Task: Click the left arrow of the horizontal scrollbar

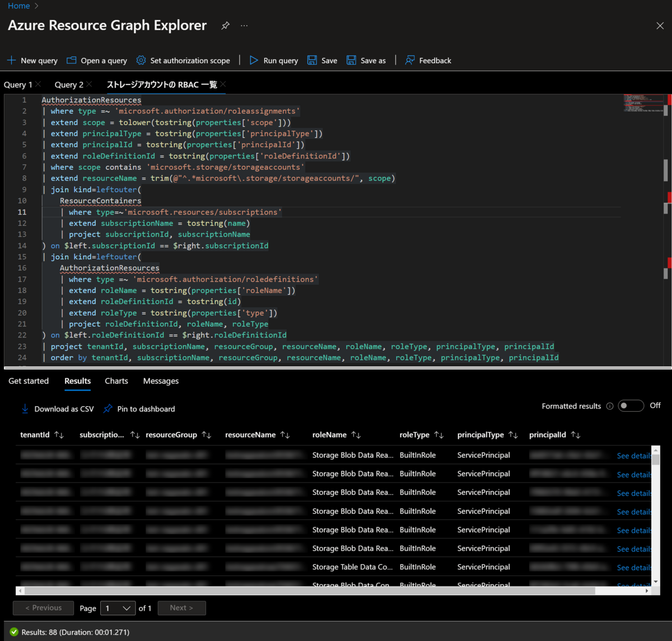Action: tap(20, 591)
